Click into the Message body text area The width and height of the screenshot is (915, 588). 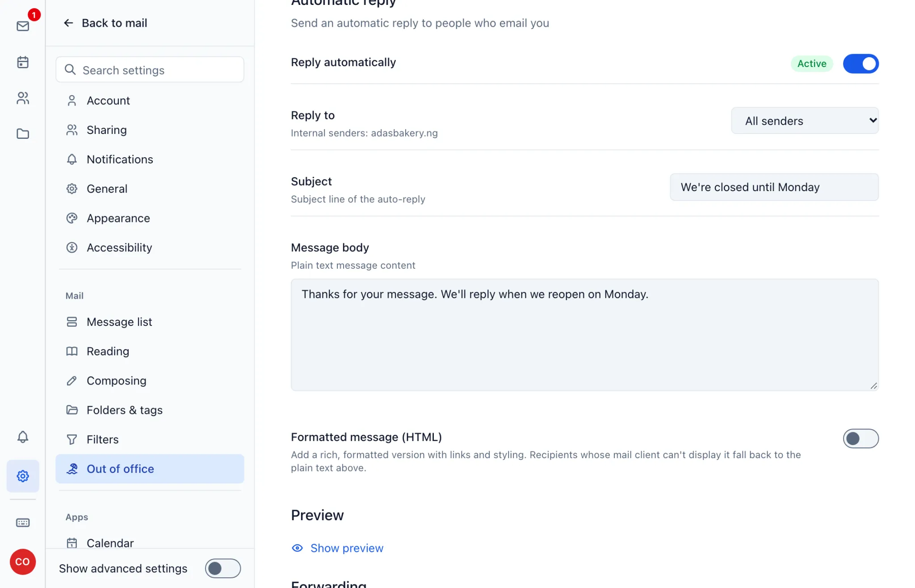coord(584,335)
